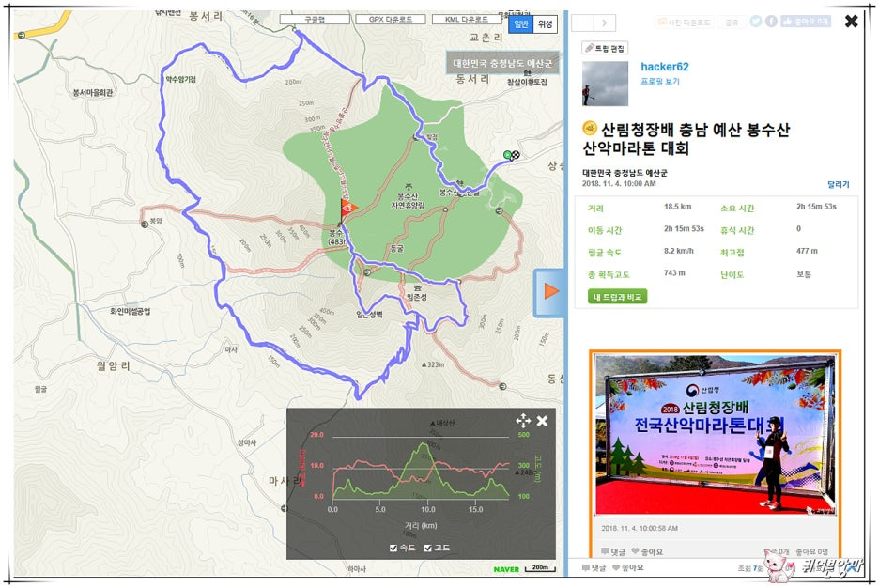The image size is (879, 588).
Task: Click the Facebook share icon
Action: [x=771, y=22]
